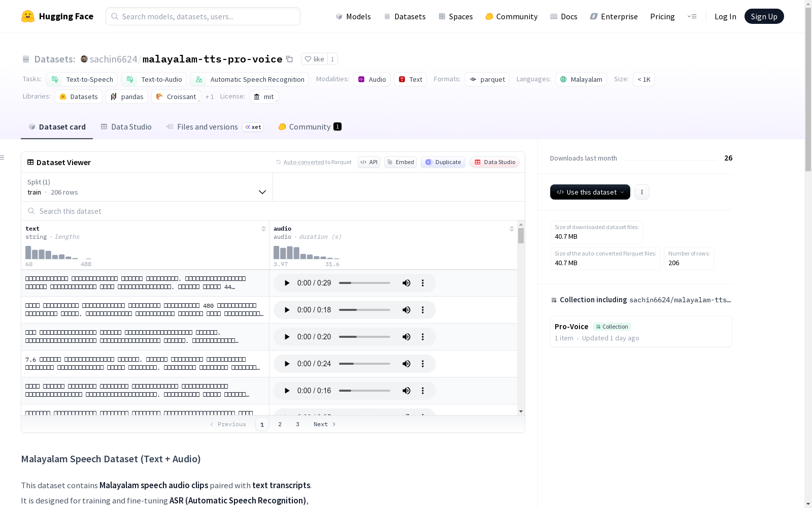Open the navigation more-options menu icon
Image resolution: width=812 pixels, height=508 pixels.
692,16
